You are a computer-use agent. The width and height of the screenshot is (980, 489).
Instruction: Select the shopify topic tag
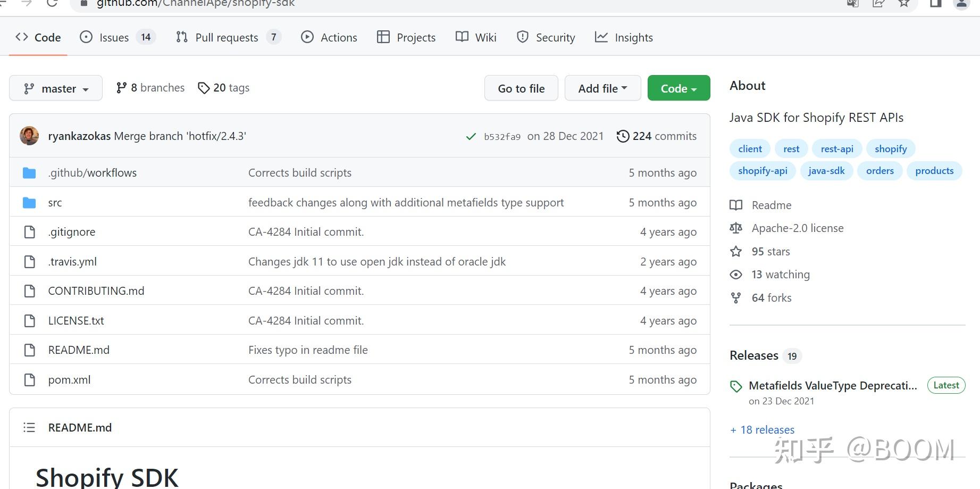891,149
